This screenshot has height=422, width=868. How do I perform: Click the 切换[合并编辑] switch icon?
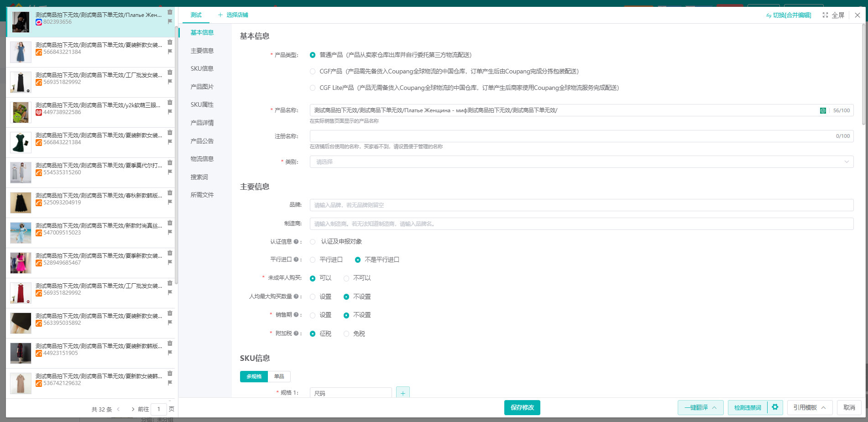769,16
